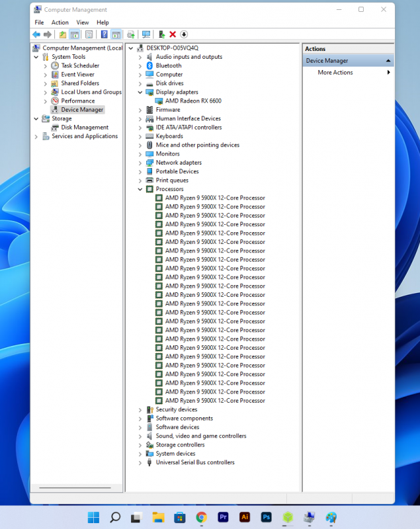Collapse the Processors category
Viewport: 420px width, 529px height.
pyautogui.click(x=140, y=189)
